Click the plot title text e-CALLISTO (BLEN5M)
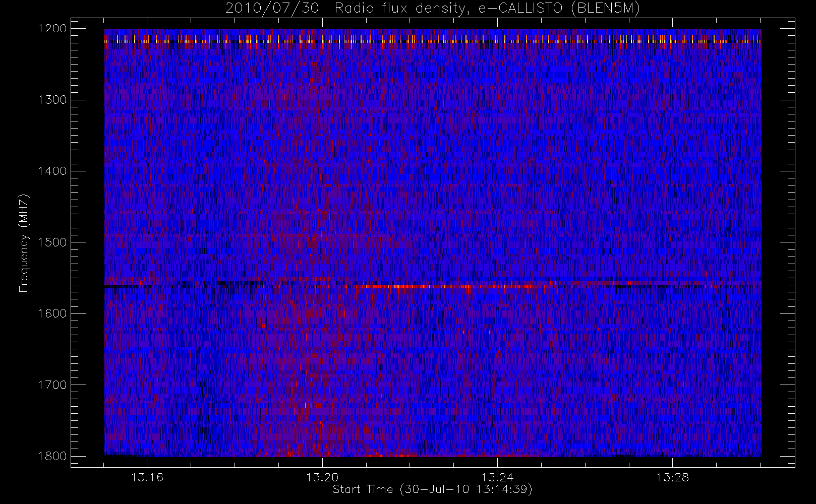The width and height of the screenshot is (816, 504). point(559,8)
